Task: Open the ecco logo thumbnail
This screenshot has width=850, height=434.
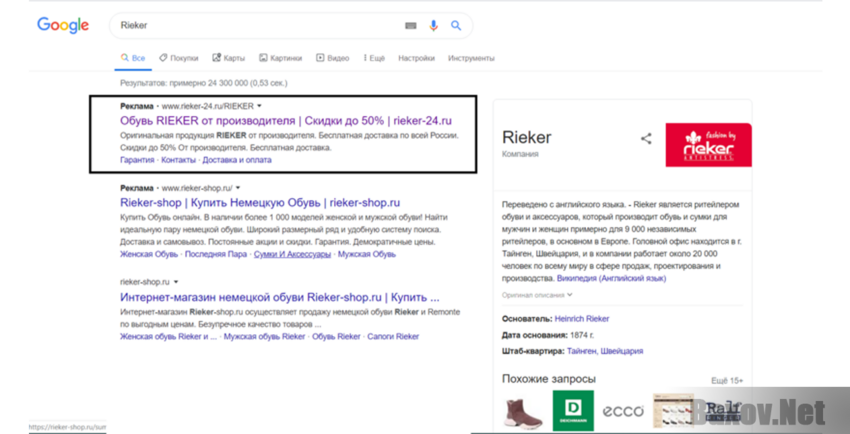Action: [x=623, y=411]
